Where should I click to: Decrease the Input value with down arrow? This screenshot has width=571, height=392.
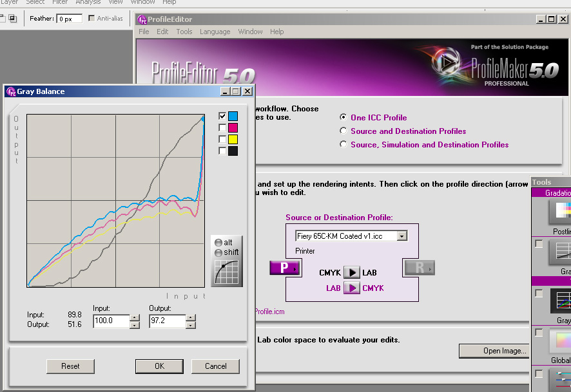coord(135,324)
